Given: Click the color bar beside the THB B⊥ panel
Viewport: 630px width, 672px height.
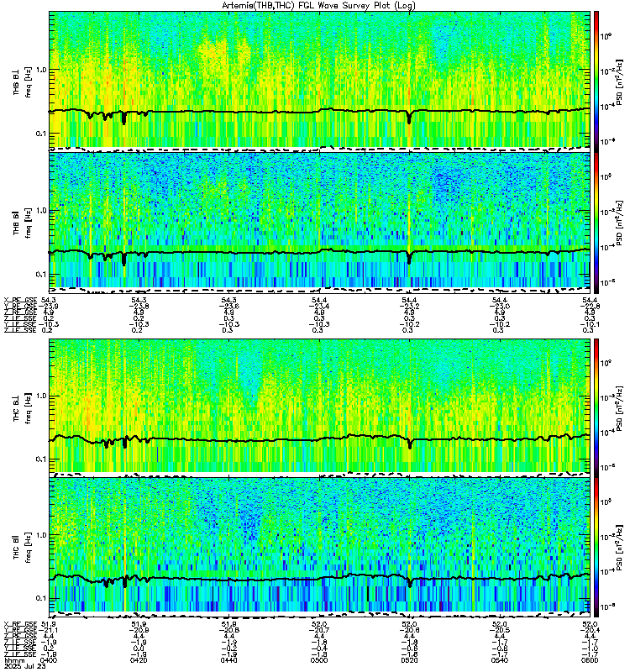Looking at the screenshot, I should [x=596, y=81].
